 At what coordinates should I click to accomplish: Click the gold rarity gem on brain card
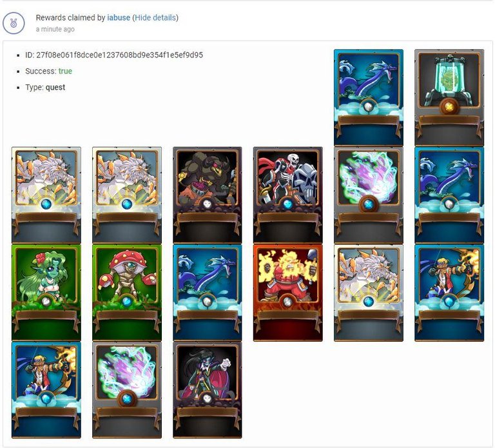click(449, 107)
